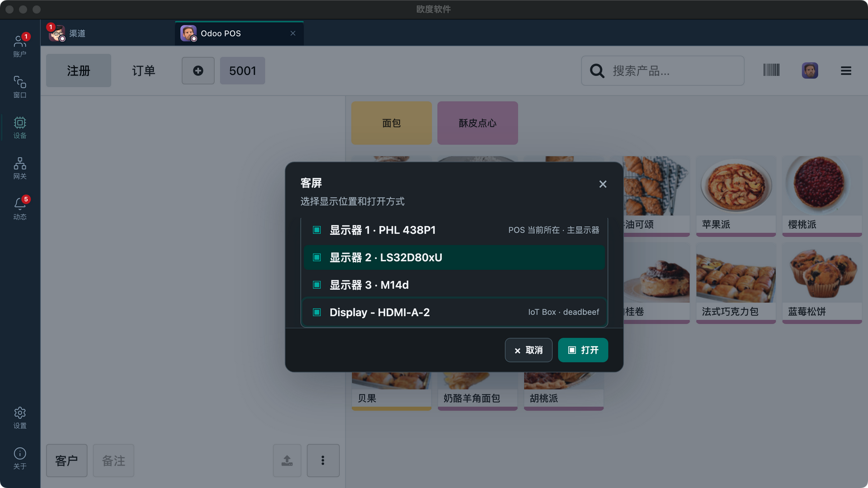Click monitor icon beside 显示器 2
Image resolution: width=868 pixels, height=488 pixels.
click(317, 258)
